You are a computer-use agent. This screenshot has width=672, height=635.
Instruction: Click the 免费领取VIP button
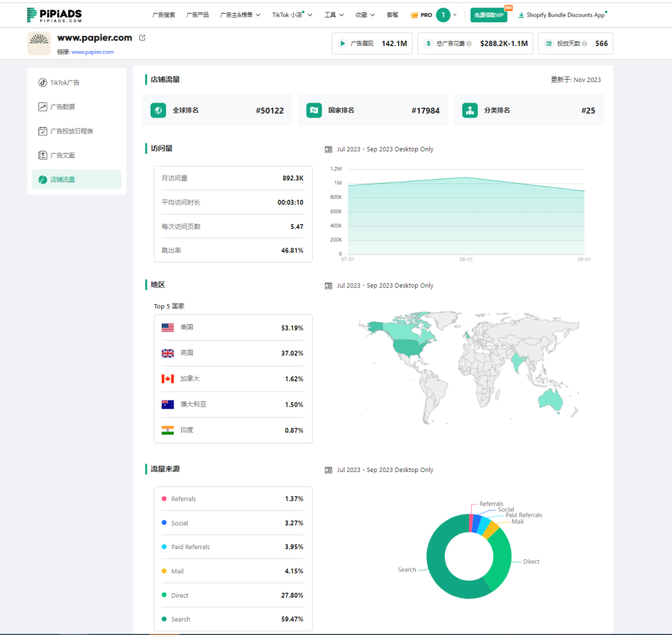[488, 15]
